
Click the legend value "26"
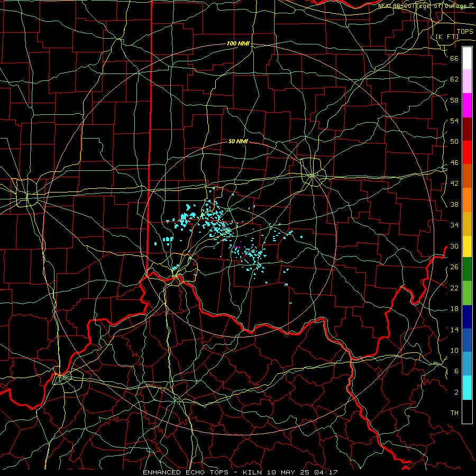coord(454,267)
